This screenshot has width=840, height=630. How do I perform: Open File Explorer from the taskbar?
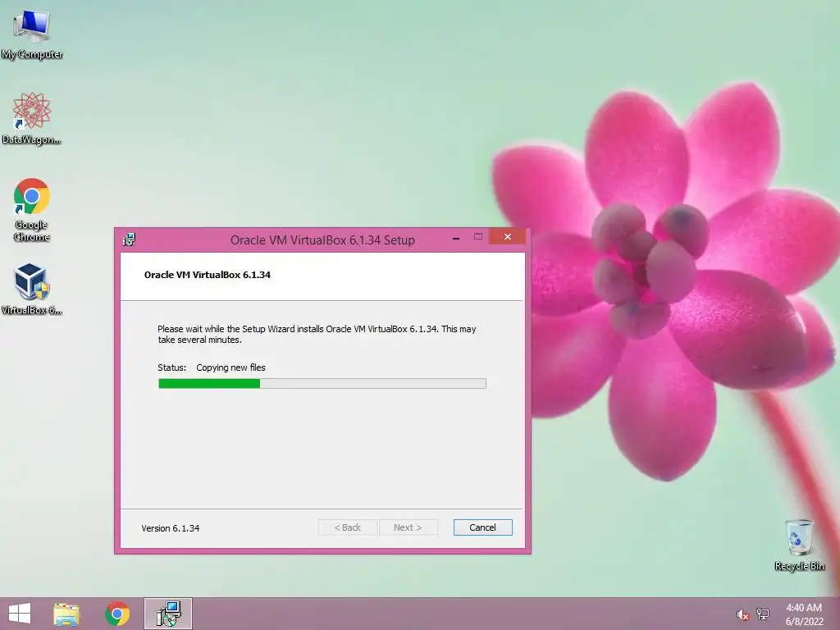(x=66, y=614)
